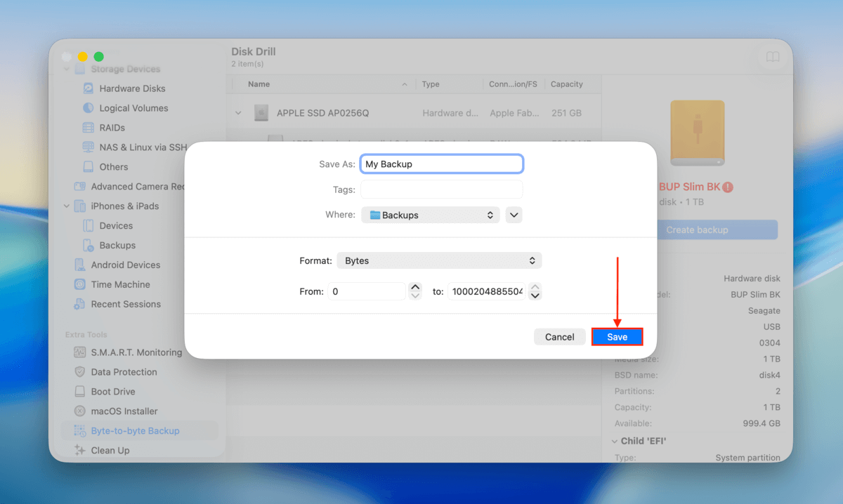843x504 pixels.
Task: Click inside the Tags input field
Action: click(441, 189)
